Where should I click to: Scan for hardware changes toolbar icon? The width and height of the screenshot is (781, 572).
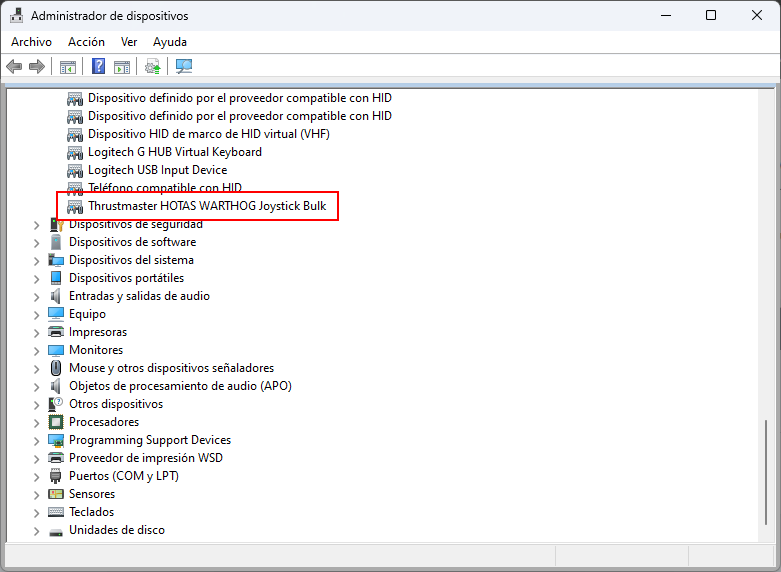pos(184,66)
